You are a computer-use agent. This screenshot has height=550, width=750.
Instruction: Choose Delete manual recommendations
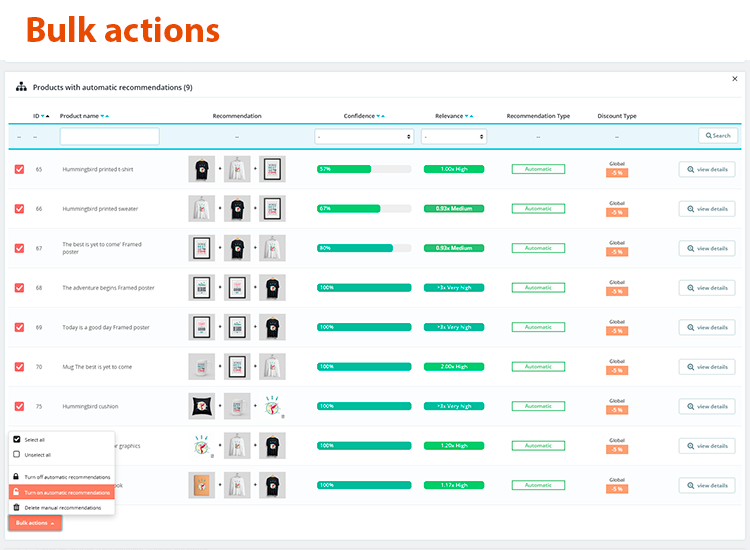pos(61,507)
